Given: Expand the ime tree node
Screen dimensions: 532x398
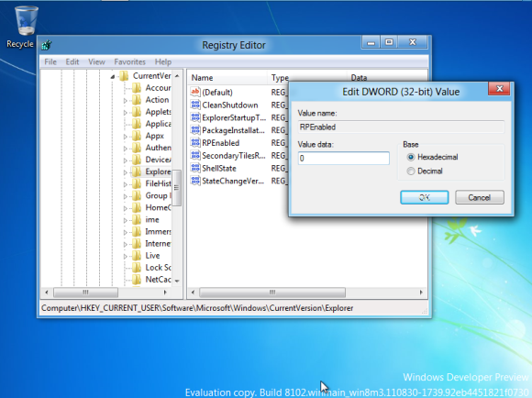Looking at the screenshot, I should (x=125, y=220).
